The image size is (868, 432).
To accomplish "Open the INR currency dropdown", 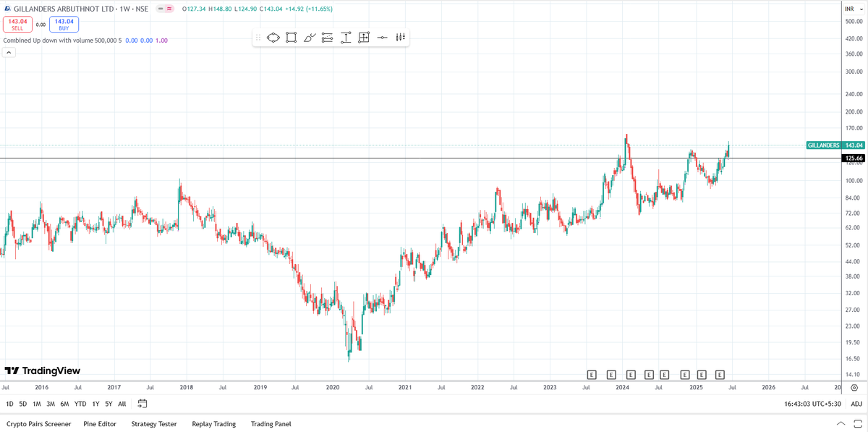I will click(x=852, y=9).
